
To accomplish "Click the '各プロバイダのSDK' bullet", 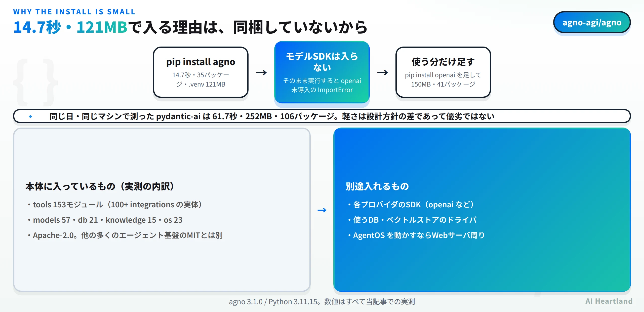I will (x=411, y=205).
